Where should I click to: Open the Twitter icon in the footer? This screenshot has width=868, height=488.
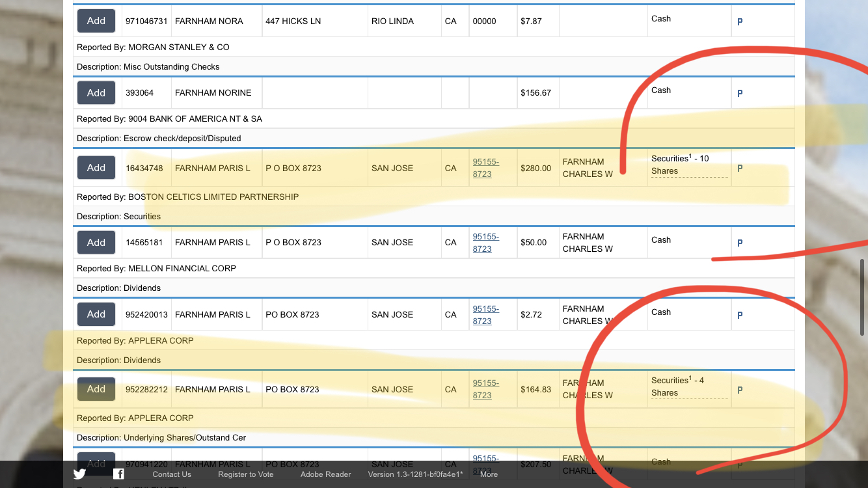(x=79, y=474)
